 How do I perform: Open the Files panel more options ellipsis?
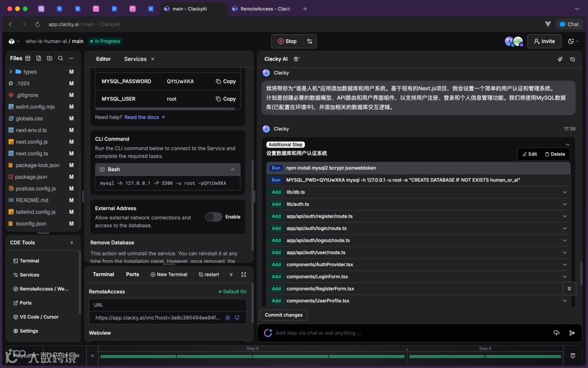[x=71, y=58]
